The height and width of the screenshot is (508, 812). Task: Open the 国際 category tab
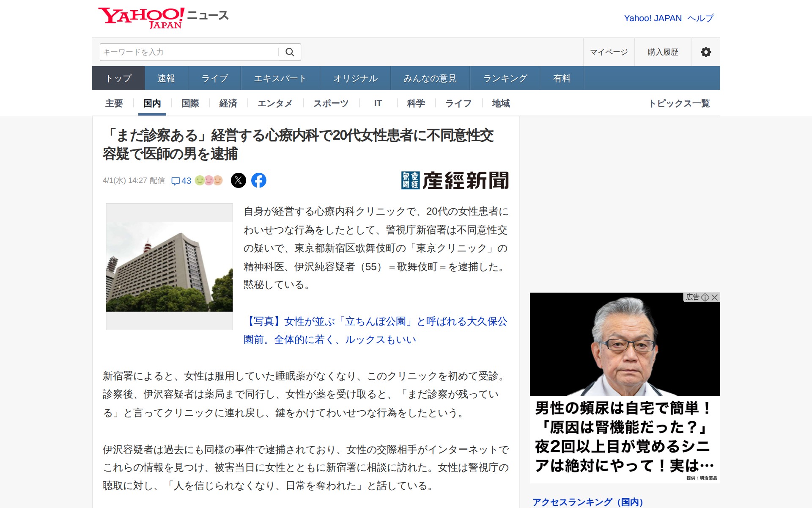click(x=190, y=103)
